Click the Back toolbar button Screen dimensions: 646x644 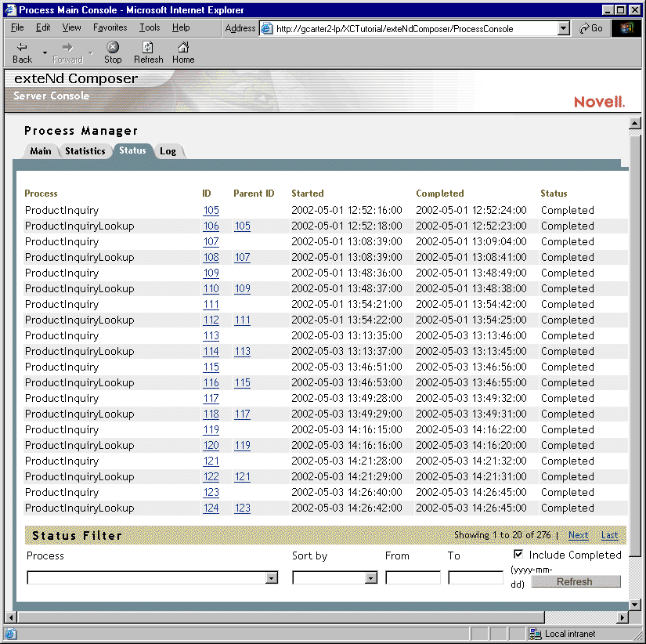[22, 53]
